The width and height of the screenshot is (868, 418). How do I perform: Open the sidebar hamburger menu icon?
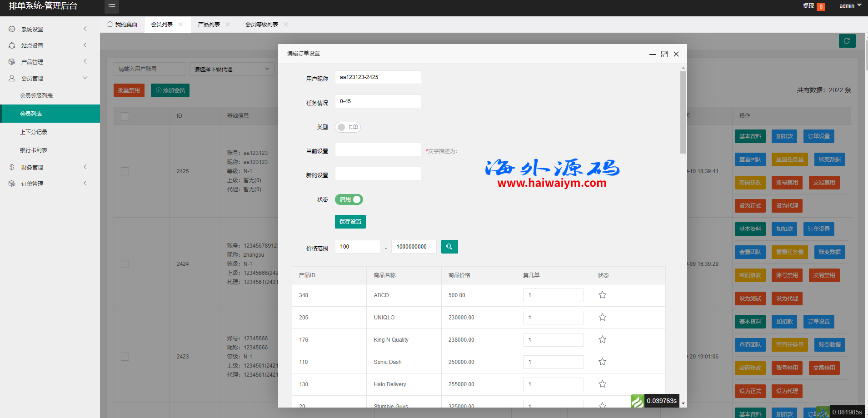112,6
